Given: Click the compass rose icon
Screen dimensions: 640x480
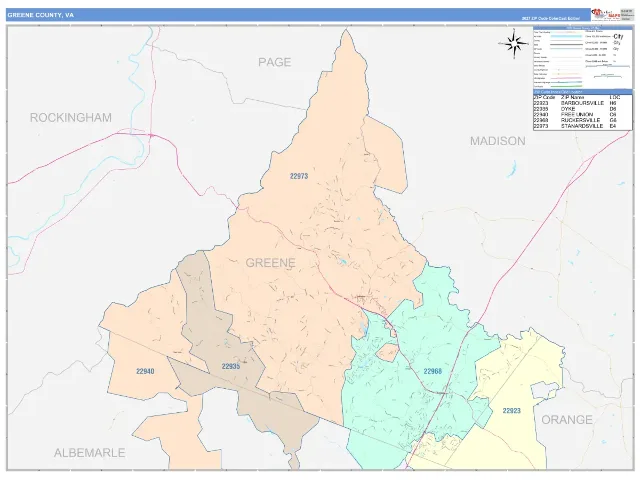Looking at the screenshot, I should pos(514,43).
